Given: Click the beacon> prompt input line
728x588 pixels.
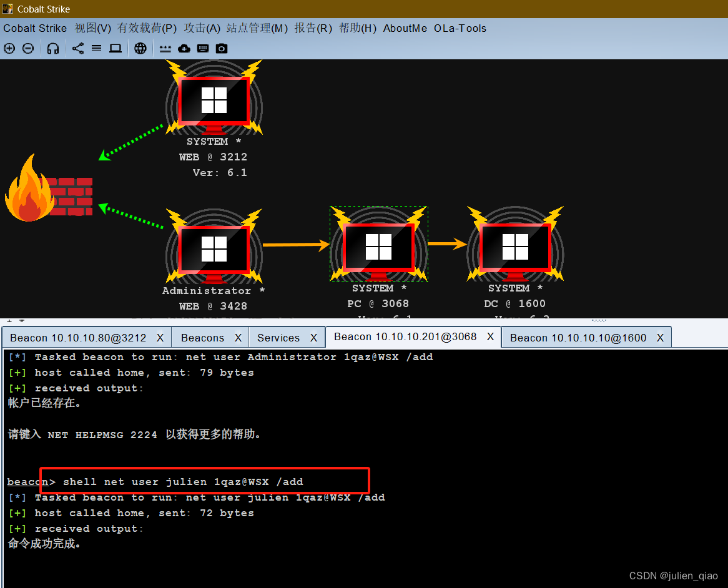Looking at the screenshot, I should [x=155, y=482].
